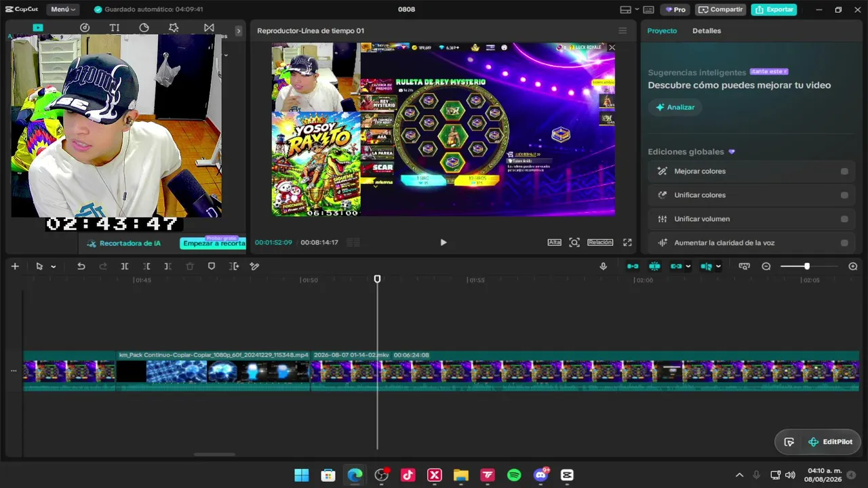Open the auto-edit pen tool
This screenshot has height=488, width=868.
coord(255,266)
